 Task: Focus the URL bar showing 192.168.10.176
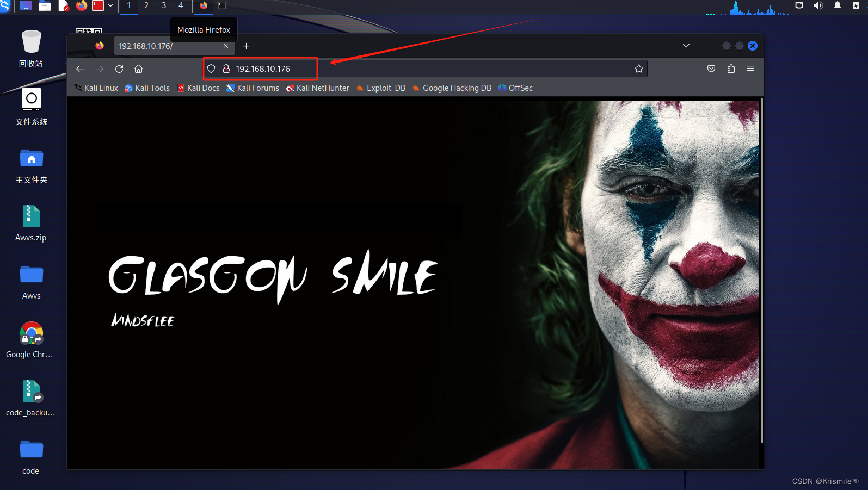(426, 69)
